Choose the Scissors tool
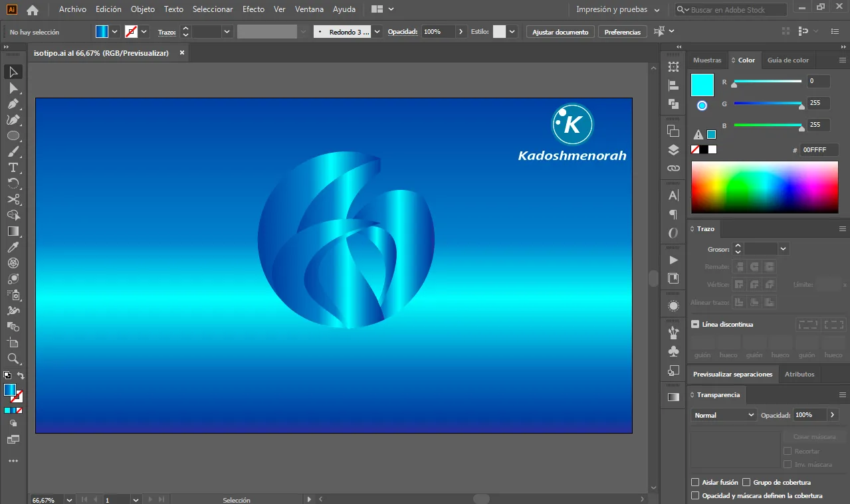Screen dimensions: 850x504 [13, 199]
